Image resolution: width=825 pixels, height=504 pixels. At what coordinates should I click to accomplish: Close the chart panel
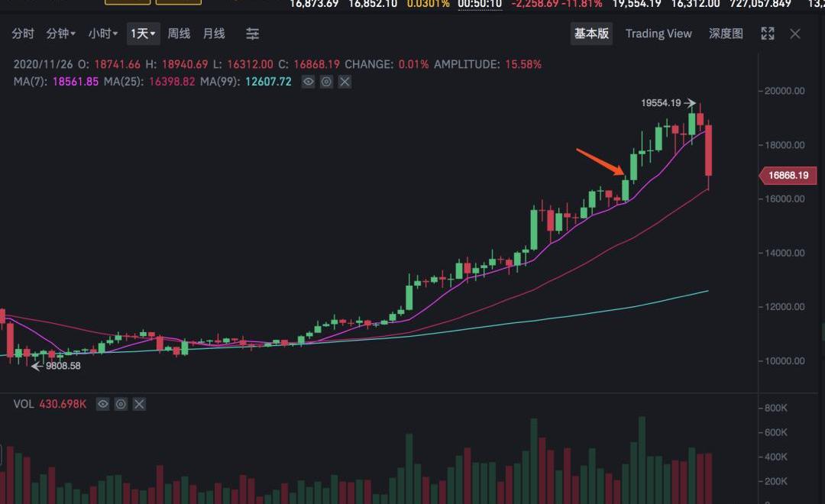click(795, 34)
